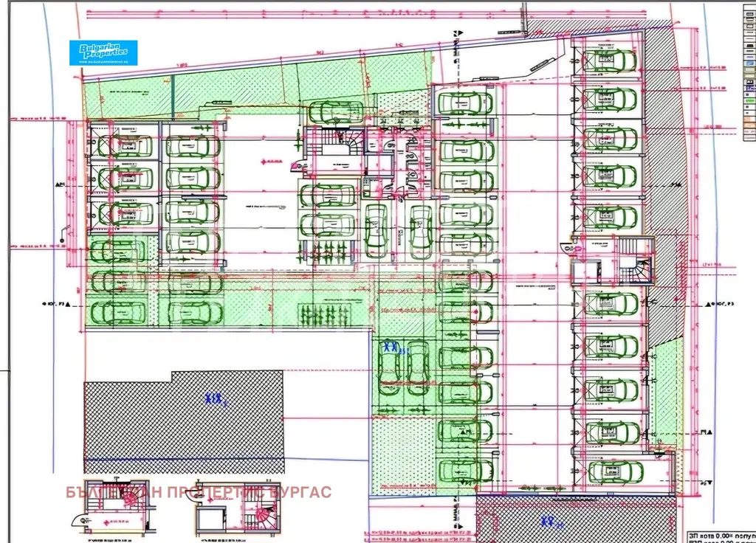Click the blue label in bottom hatched block

click(x=549, y=522)
